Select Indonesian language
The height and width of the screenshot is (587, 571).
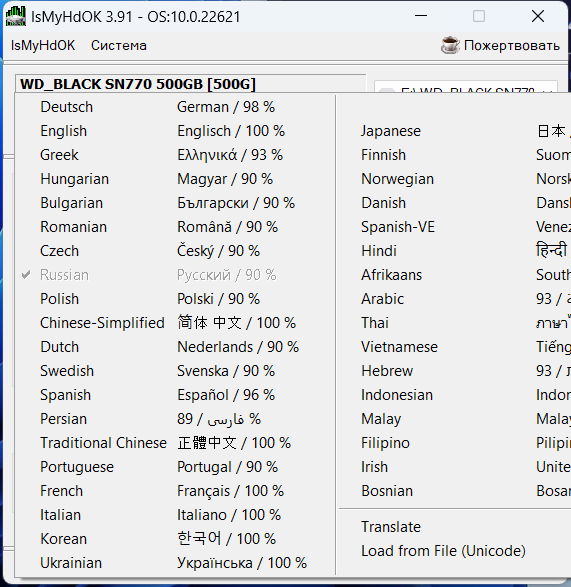(x=455, y=395)
